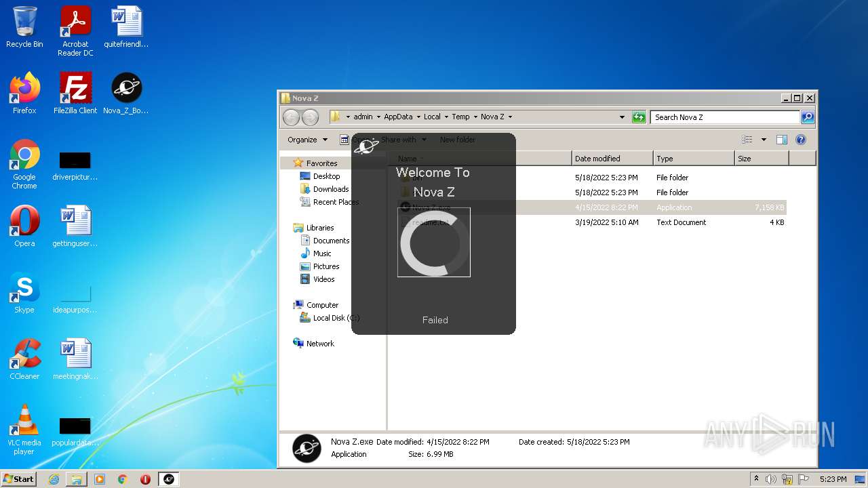
Task: Select Desktop in navigation pane
Action: click(326, 176)
